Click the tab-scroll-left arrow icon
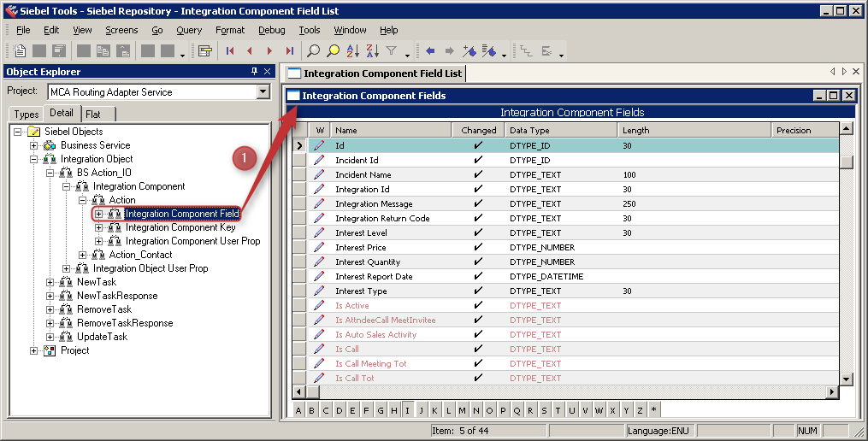This screenshot has width=868, height=441. pos(833,72)
